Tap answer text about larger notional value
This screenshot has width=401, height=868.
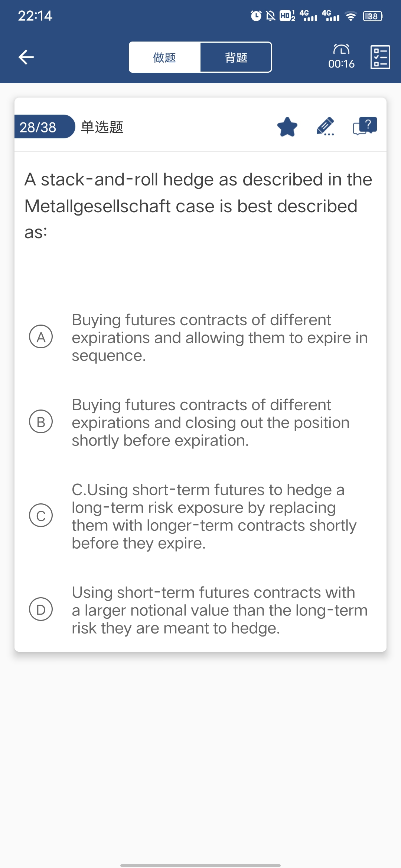click(219, 610)
